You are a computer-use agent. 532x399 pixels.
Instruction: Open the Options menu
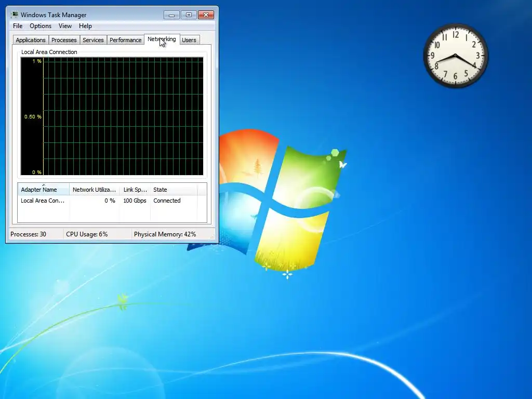pos(41,26)
